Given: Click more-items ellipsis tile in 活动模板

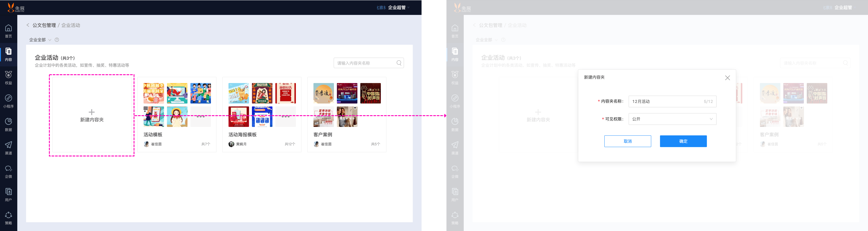Looking at the screenshot, I should tap(201, 117).
